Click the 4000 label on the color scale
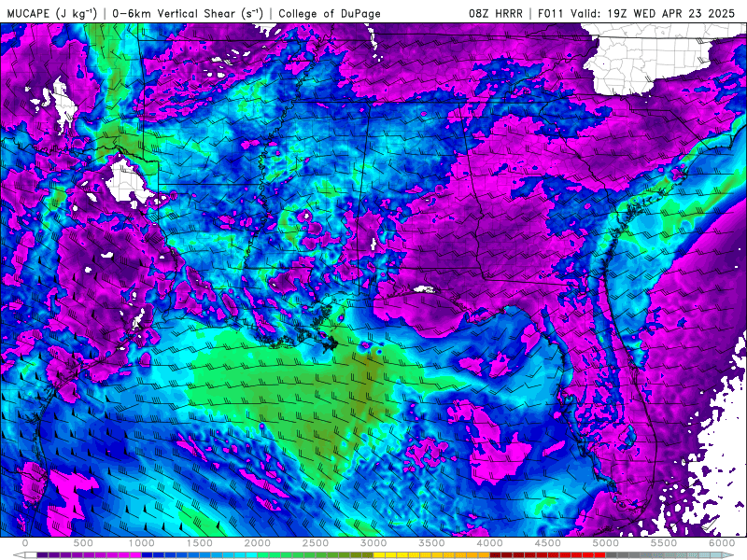Image resolution: width=747 pixels, height=560 pixels. point(489,543)
